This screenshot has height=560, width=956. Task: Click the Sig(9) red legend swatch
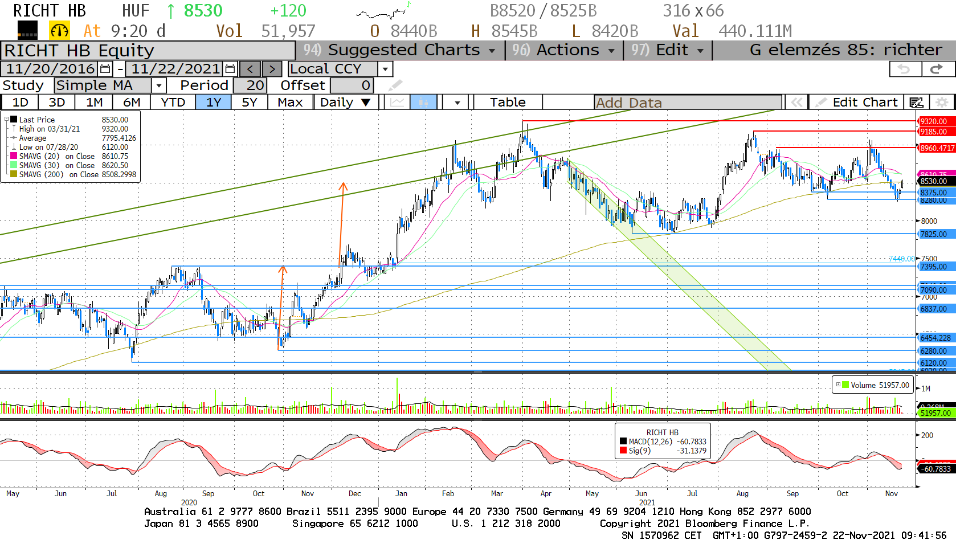[x=623, y=451]
